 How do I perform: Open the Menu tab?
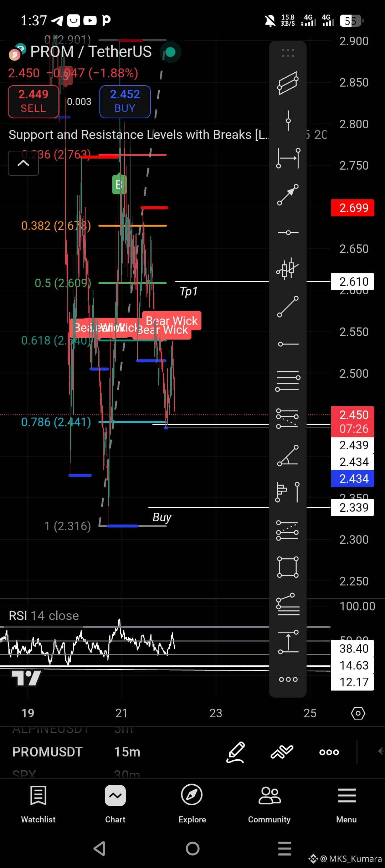point(346,804)
